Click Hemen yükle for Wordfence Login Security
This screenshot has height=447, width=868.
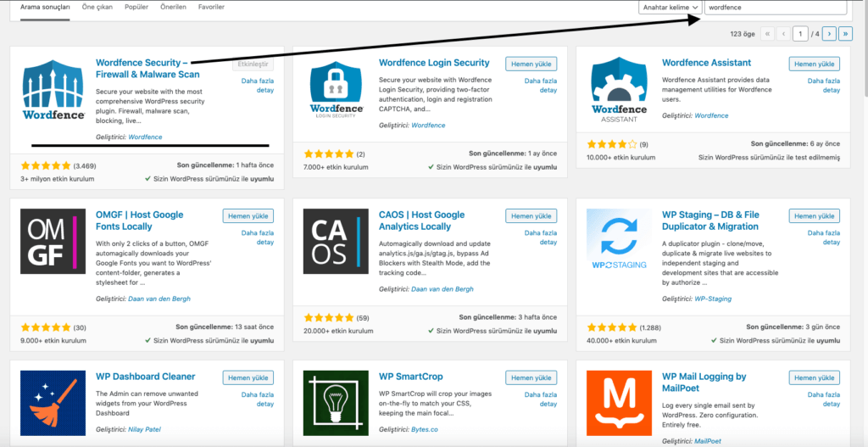click(531, 64)
